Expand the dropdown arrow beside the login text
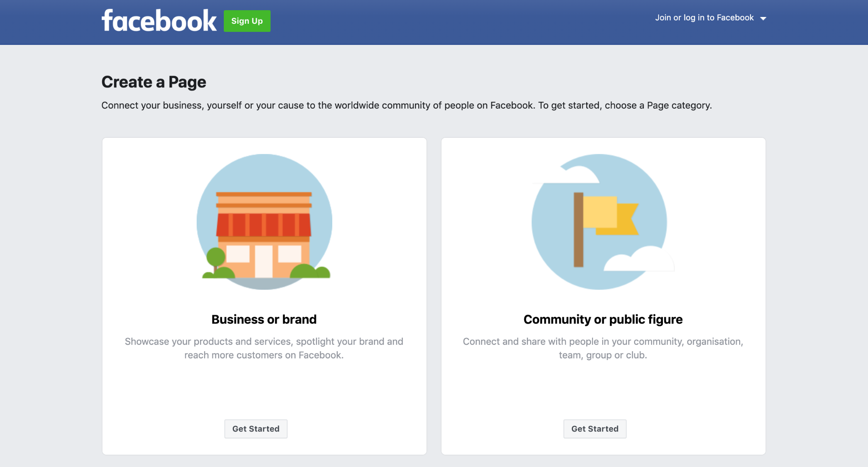 coord(763,18)
